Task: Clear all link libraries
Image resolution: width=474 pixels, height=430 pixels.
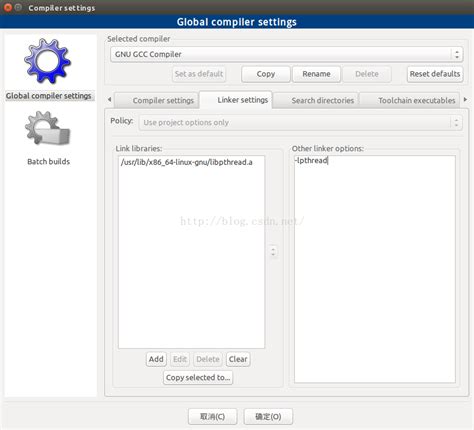Action: click(238, 359)
